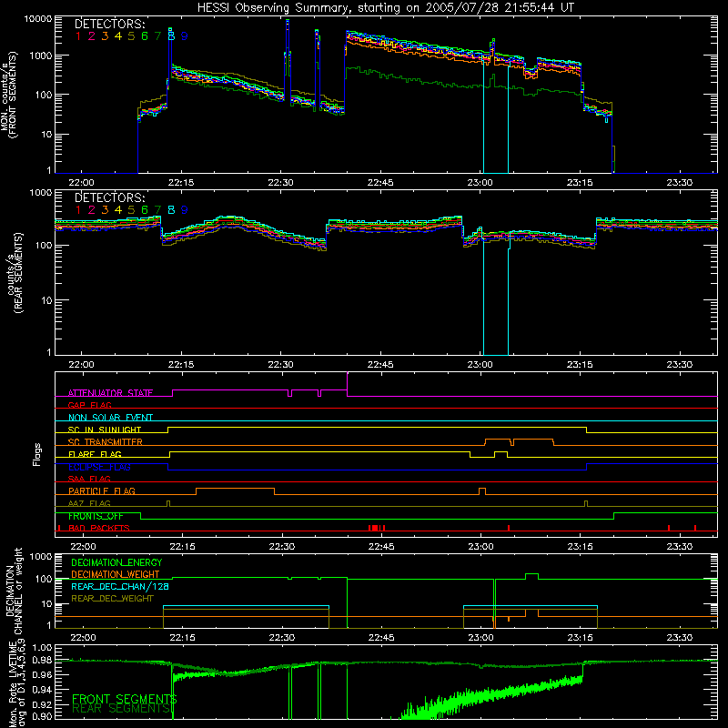The height and width of the screenshot is (728, 728).
Task: Click the 23:00 time label under the rear segments plot
Action: click(480, 365)
